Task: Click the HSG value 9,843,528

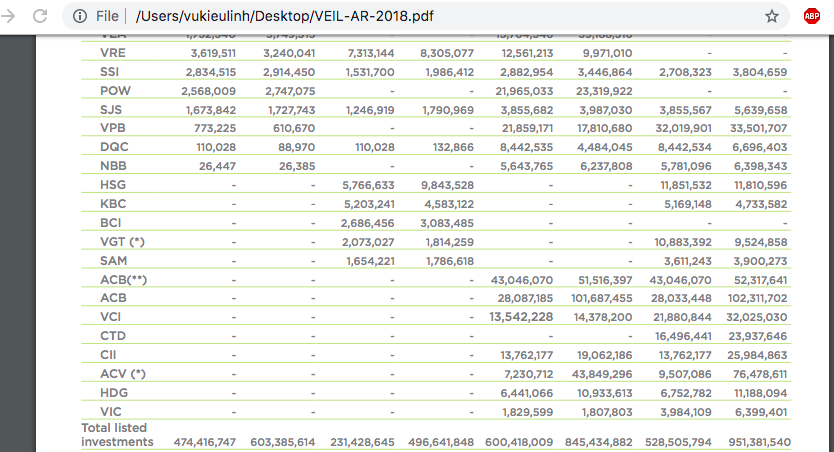Action: click(x=440, y=185)
